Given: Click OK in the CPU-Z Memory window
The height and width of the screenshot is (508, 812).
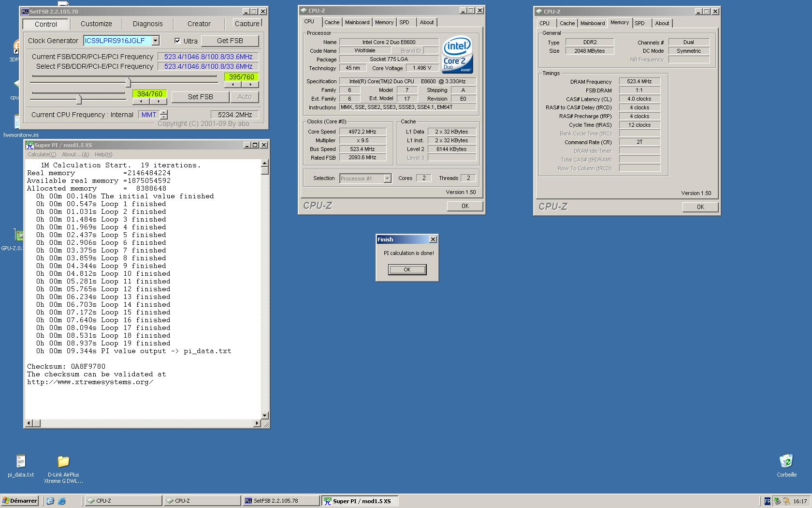Looking at the screenshot, I should (700, 207).
